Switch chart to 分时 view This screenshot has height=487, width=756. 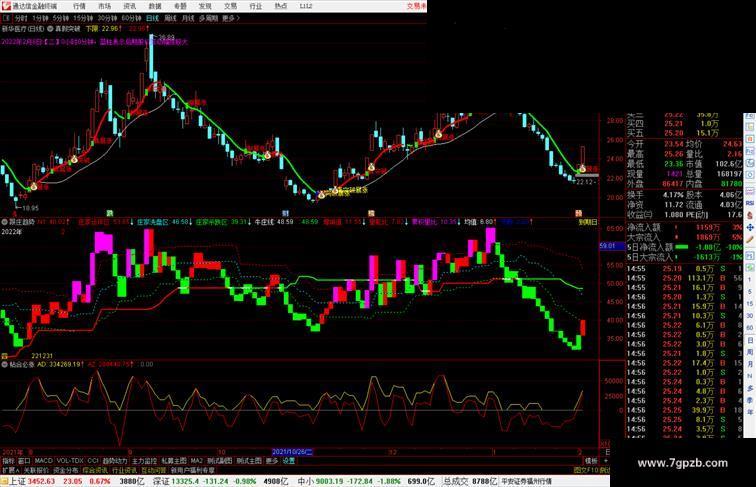point(21,18)
